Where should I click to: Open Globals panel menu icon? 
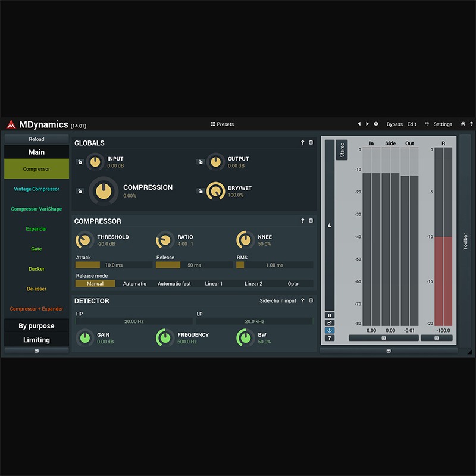tap(311, 142)
